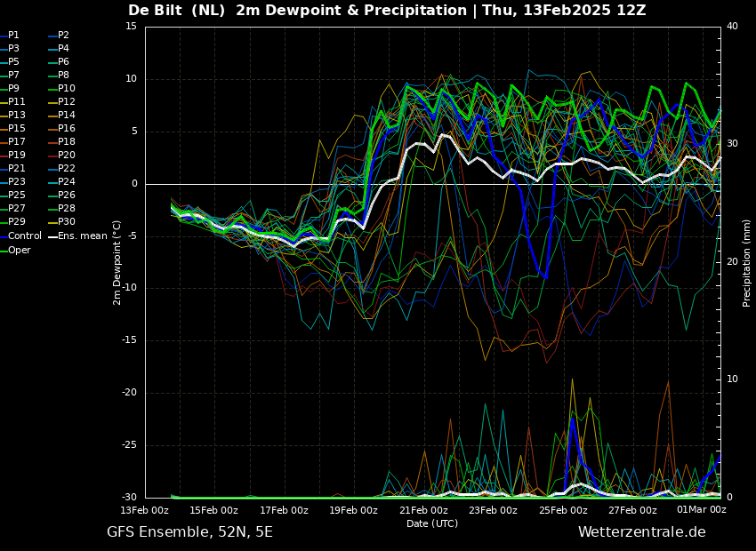The image size is (756, 551).
Task: Click the P1 legend entry
Action: pos(10,36)
